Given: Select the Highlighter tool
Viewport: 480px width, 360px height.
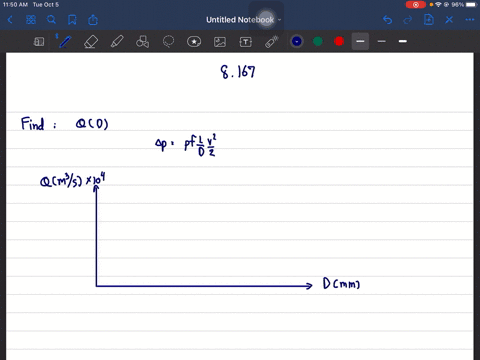Looking at the screenshot, I should pos(117,42).
